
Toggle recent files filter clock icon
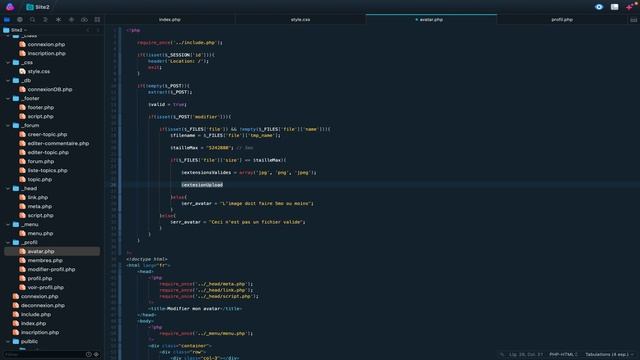89,354
